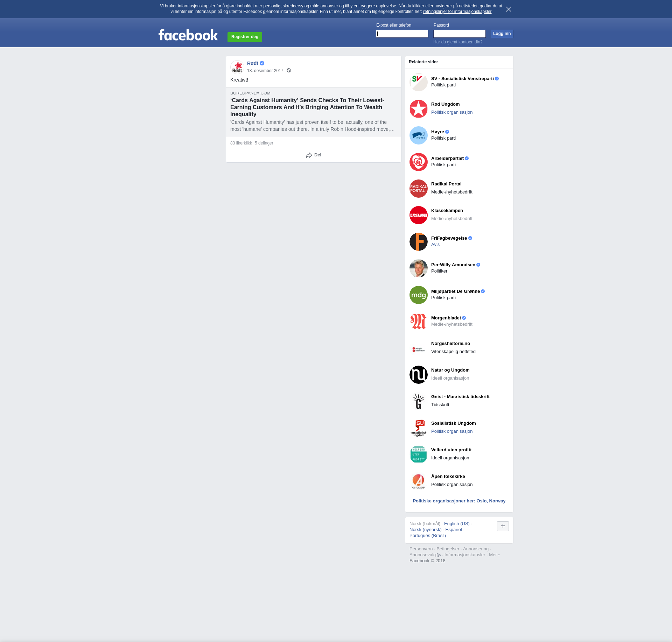Click 83 likerklikk count
Screen dimensions: 672x642
(x=241, y=143)
